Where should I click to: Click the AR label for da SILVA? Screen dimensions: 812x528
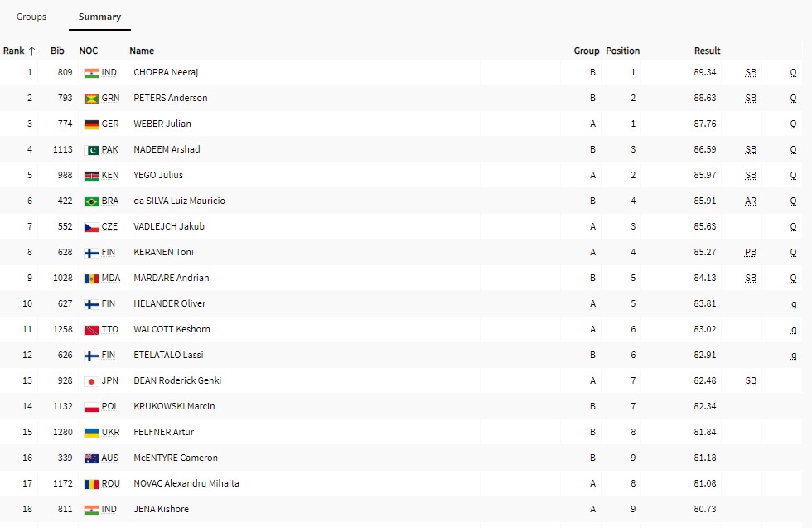pos(751,201)
